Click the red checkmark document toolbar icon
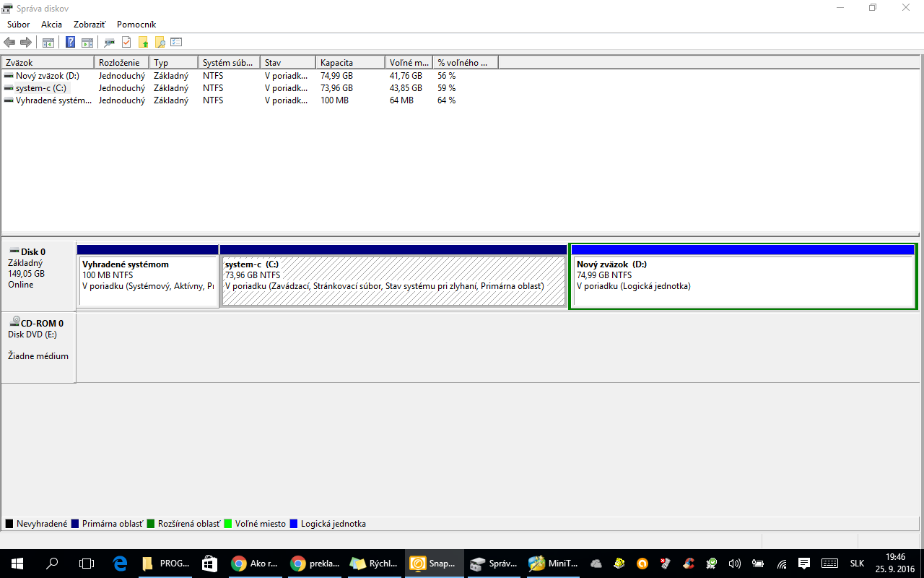Viewport: 924px width, 578px height. click(x=126, y=43)
